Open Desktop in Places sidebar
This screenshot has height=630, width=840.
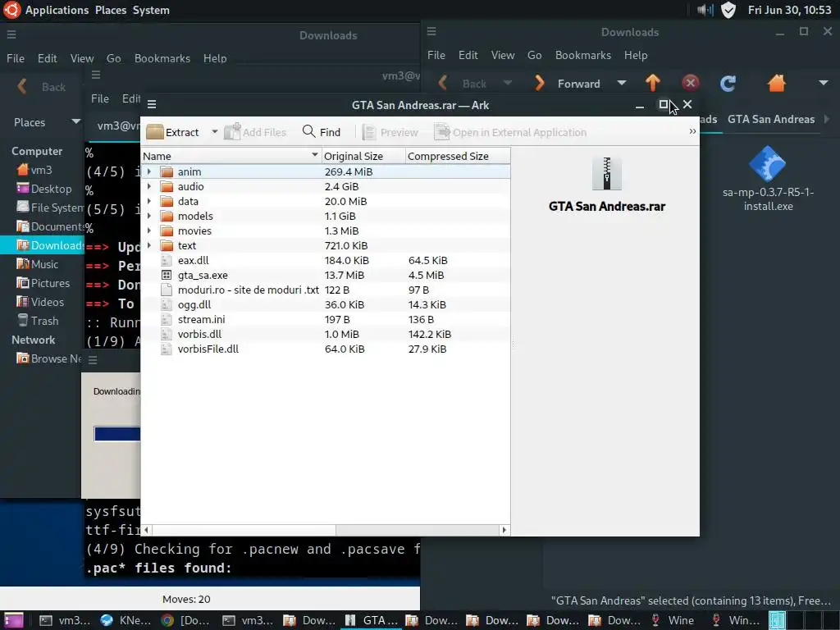[x=51, y=189]
